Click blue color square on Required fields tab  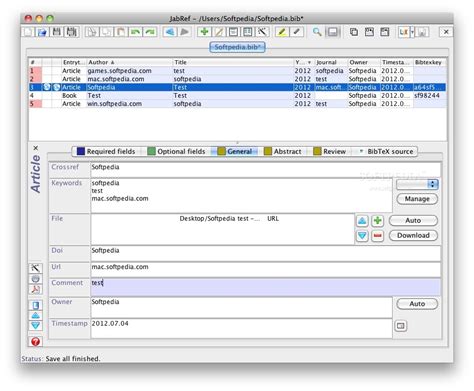click(x=81, y=151)
